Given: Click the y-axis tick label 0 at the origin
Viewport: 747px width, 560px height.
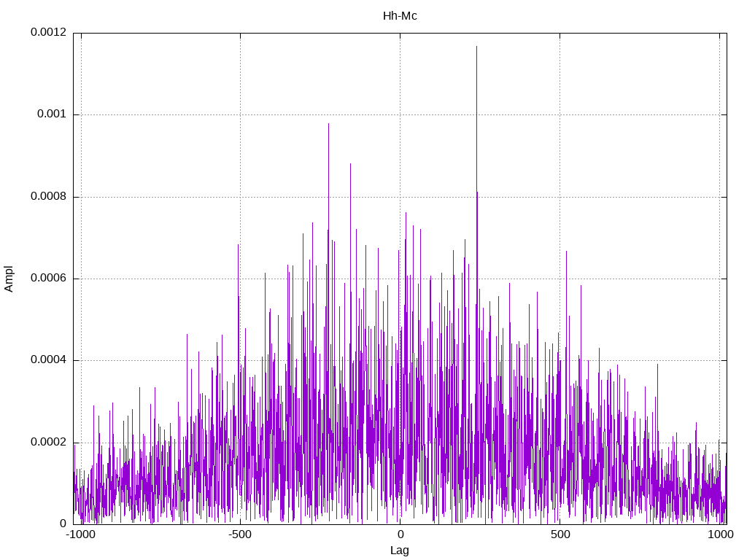Looking at the screenshot, I should pyautogui.click(x=63, y=524).
